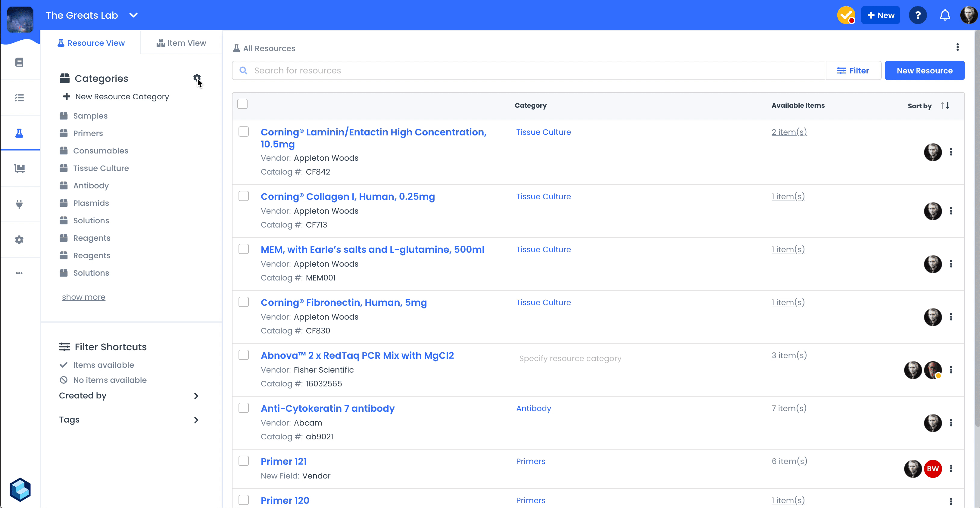Open the plug integrations sidebar icon

coord(19,204)
